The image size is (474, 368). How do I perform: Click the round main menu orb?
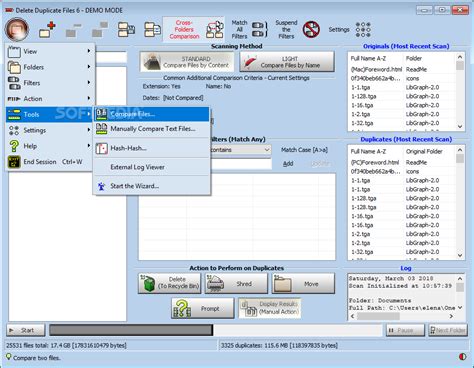point(17,29)
